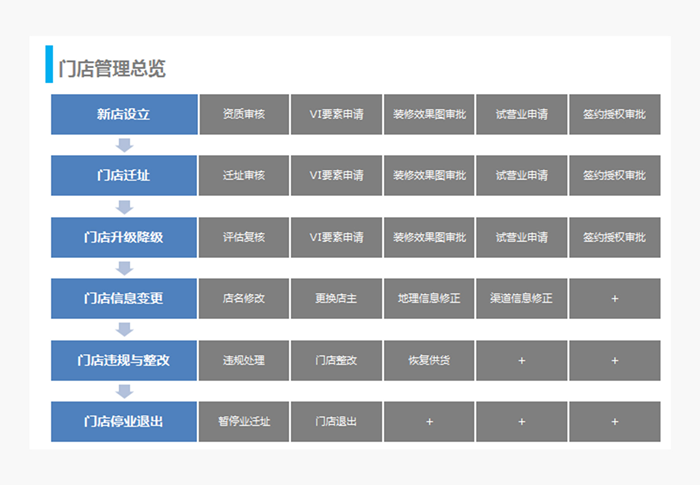Open the 地理信息修正 cell
Screen dimensions: 700x485
click(x=429, y=298)
